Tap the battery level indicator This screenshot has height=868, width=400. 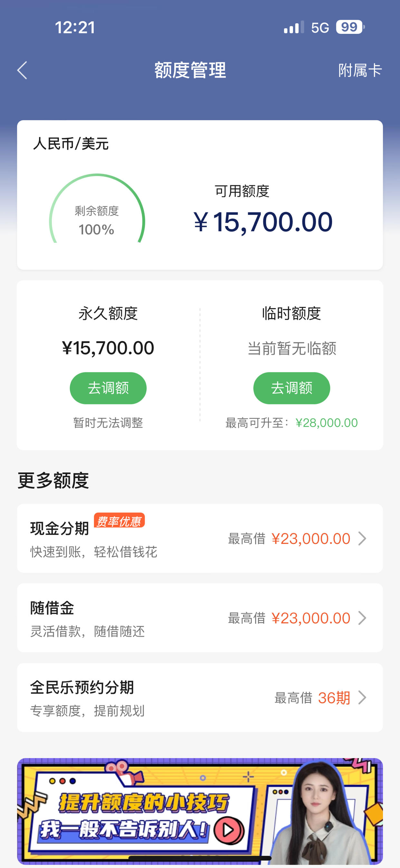coord(350,27)
